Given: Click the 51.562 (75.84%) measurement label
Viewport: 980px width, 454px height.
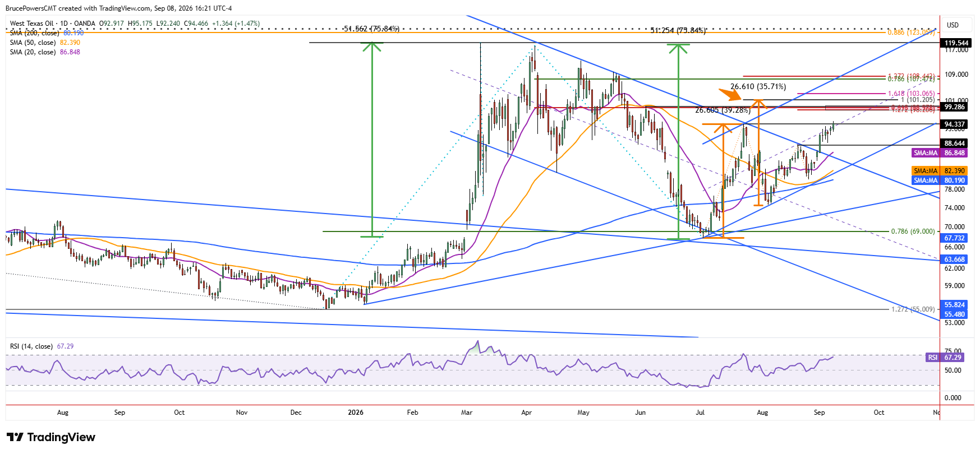Looking at the screenshot, I should click(x=371, y=29).
